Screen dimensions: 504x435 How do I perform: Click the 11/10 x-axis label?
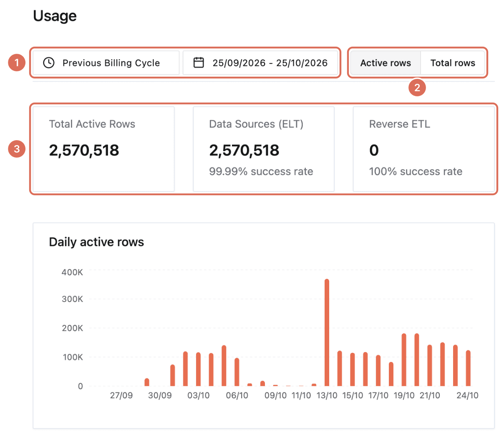click(x=301, y=395)
